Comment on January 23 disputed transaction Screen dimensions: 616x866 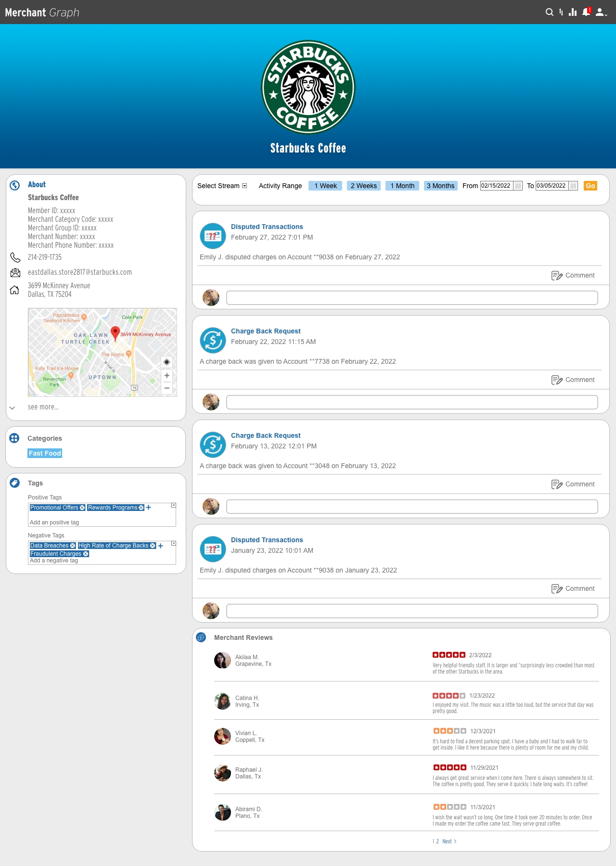573,588
